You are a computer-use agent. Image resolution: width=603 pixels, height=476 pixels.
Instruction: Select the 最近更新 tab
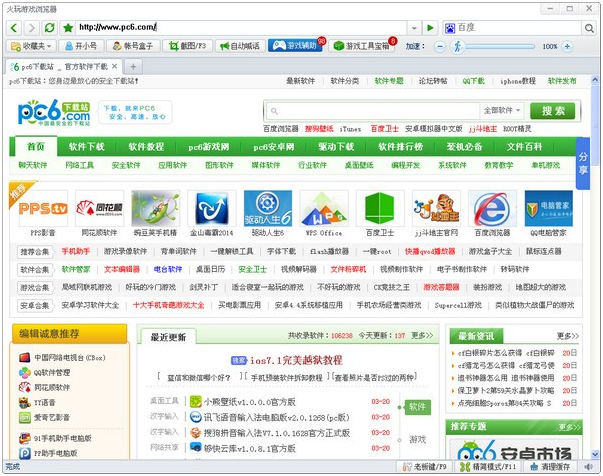point(168,337)
